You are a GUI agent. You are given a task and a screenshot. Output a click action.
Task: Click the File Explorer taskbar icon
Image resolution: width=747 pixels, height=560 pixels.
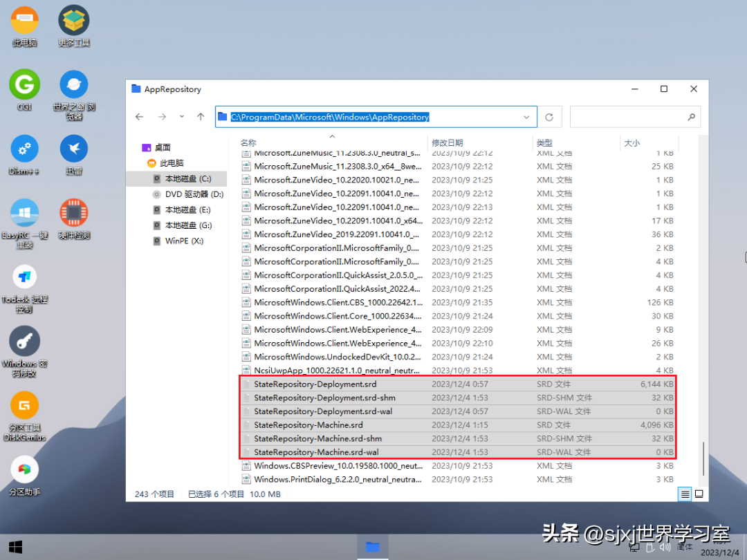(x=373, y=547)
